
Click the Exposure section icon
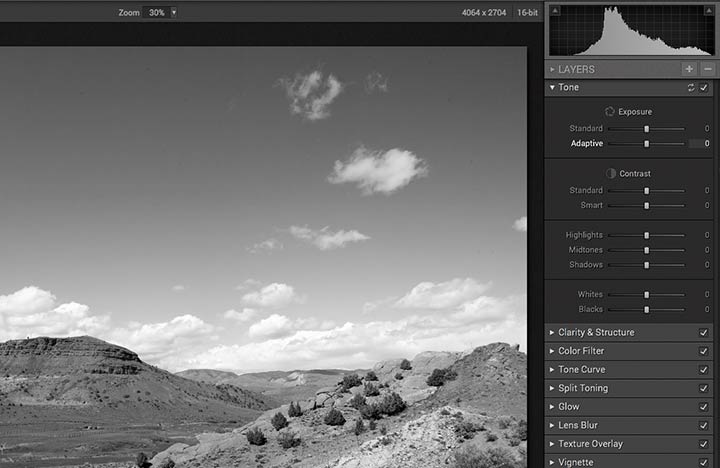(x=609, y=112)
